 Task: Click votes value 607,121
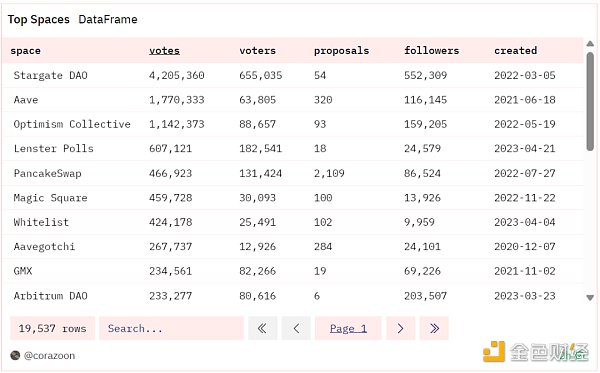[170, 148]
